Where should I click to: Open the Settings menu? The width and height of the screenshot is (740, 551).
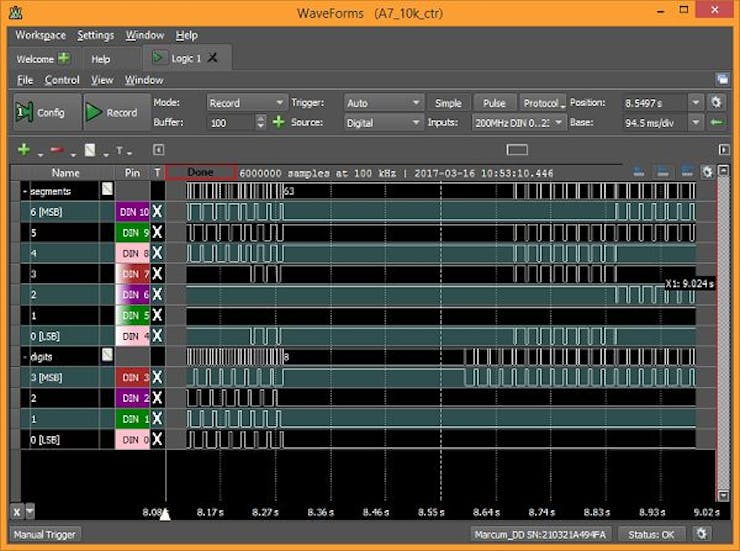[96, 35]
